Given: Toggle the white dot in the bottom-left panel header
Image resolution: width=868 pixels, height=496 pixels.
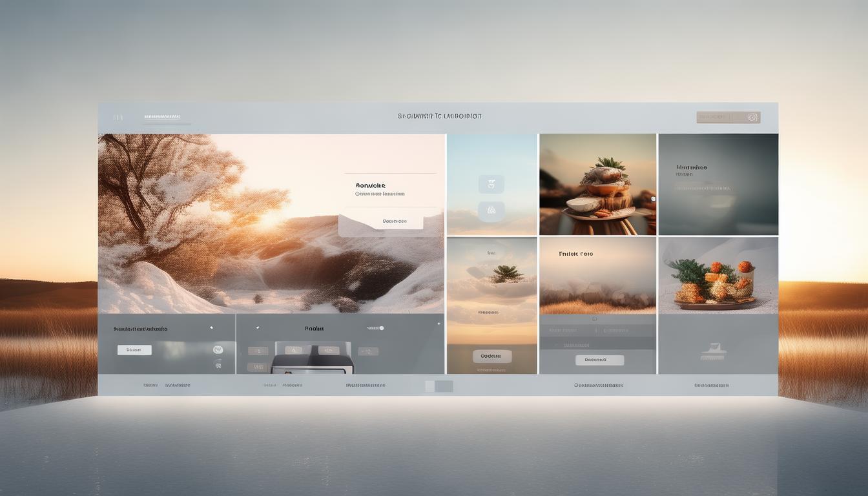Looking at the screenshot, I should [211, 328].
